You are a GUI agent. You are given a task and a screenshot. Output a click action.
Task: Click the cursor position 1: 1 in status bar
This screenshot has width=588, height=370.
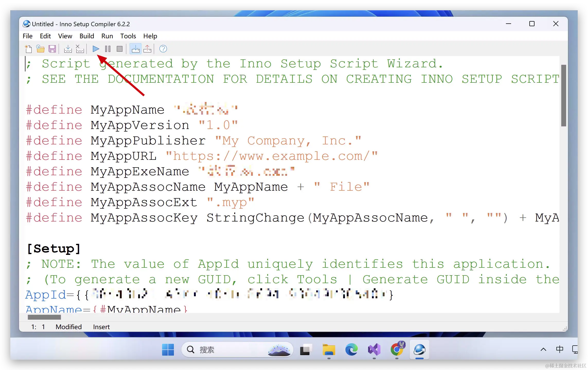pyautogui.click(x=38, y=327)
